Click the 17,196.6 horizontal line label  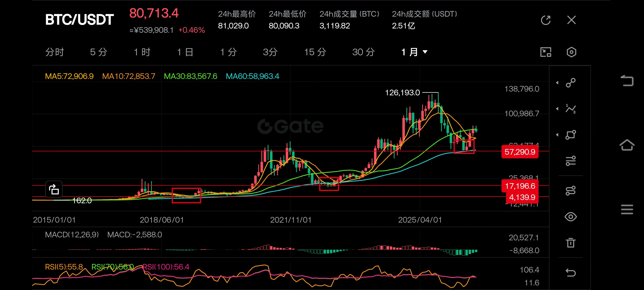520,186
